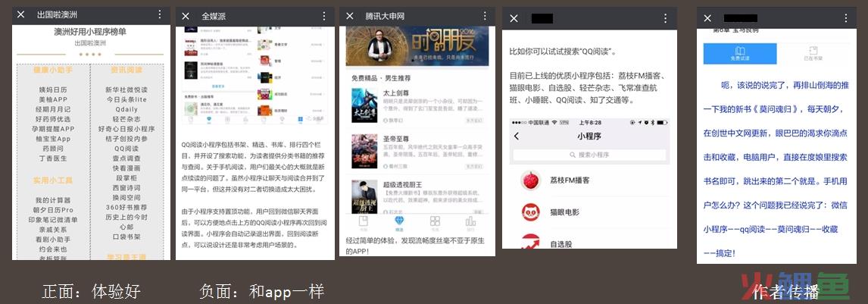
Task: Tap the back arrow beside 小程序 title
Action: pyautogui.click(x=517, y=136)
